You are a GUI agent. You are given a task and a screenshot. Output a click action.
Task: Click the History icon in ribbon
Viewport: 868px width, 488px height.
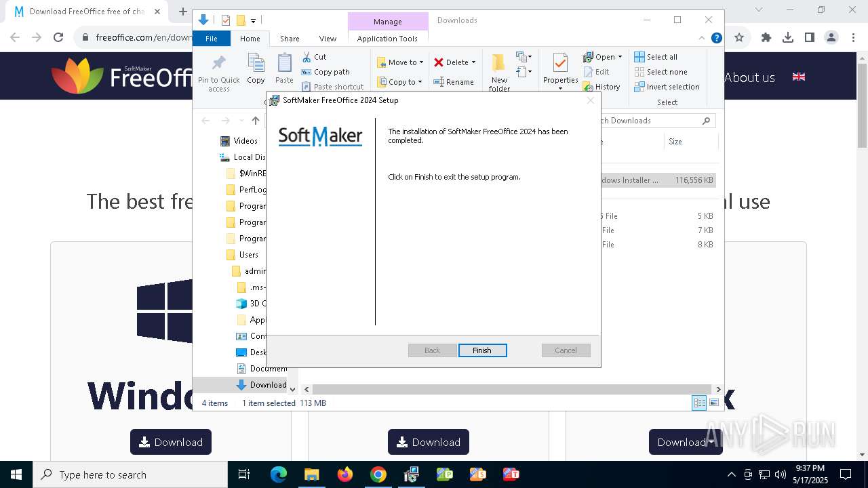click(x=588, y=87)
